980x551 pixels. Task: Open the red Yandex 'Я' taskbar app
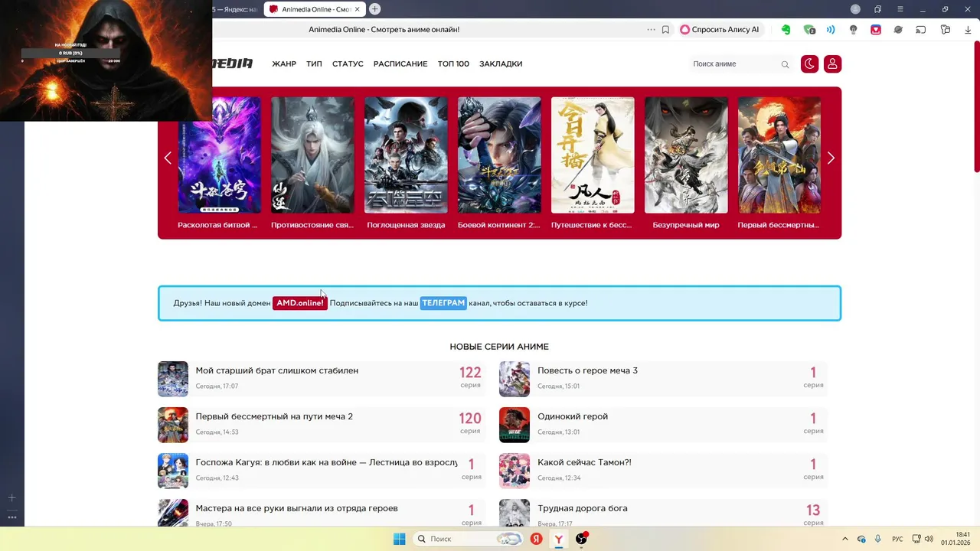[537, 539]
